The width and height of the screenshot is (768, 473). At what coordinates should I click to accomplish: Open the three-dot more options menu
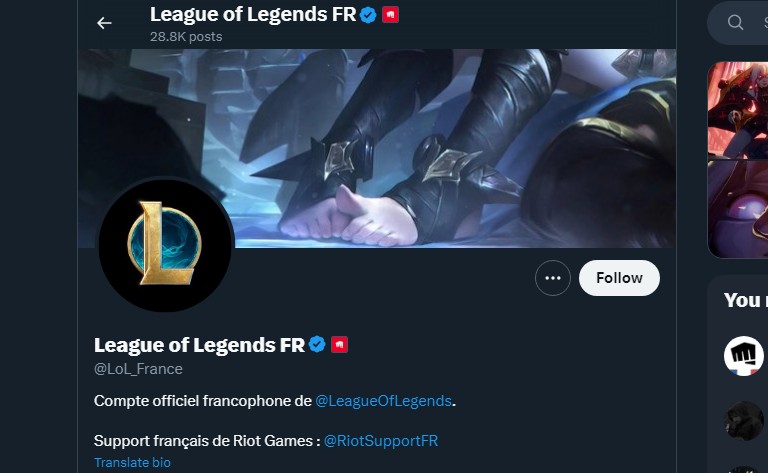tap(553, 278)
